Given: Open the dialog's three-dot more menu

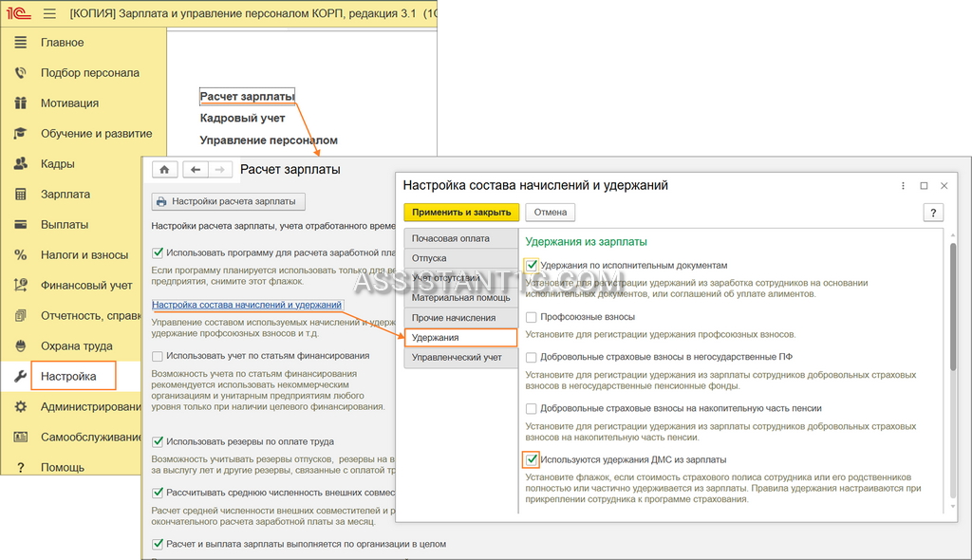Looking at the screenshot, I should (903, 185).
